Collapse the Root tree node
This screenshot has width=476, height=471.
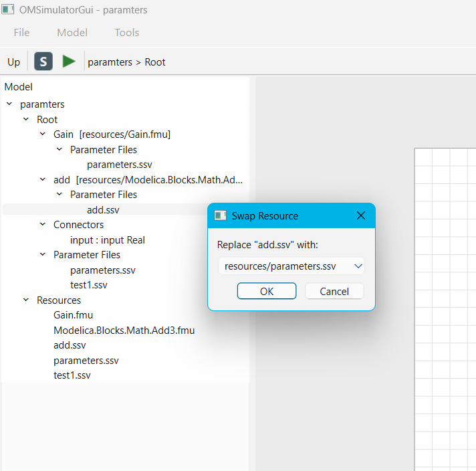pyautogui.click(x=26, y=119)
